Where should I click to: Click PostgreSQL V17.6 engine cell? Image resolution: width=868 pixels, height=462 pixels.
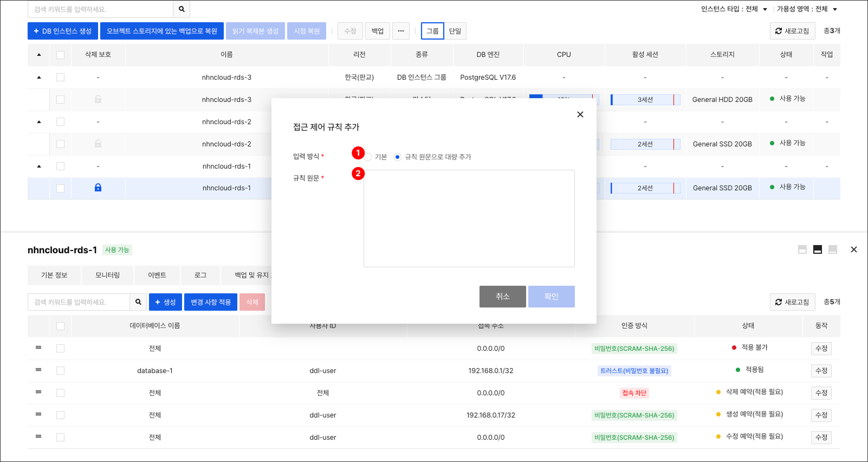pyautogui.click(x=488, y=78)
